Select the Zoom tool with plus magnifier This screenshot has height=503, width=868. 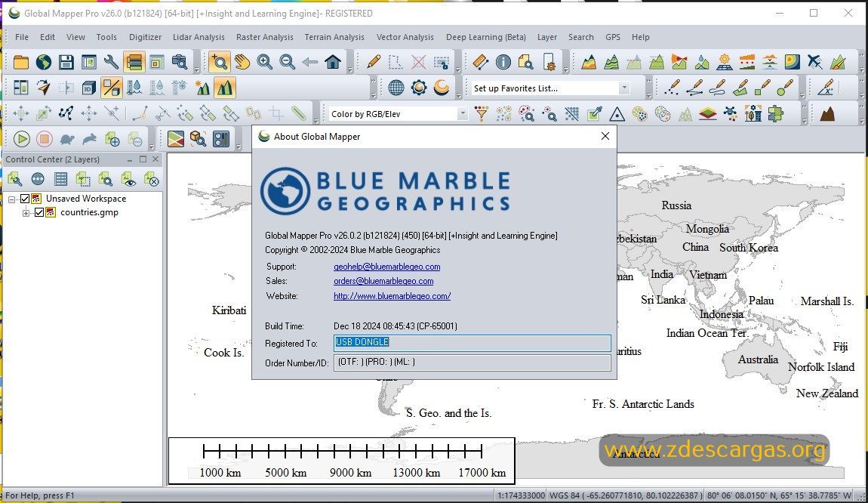(220, 62)
